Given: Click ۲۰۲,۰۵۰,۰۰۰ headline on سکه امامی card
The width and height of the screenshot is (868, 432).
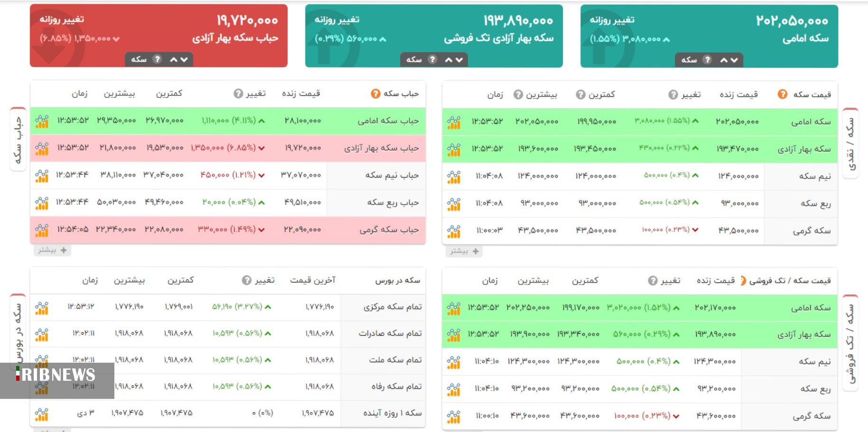Looking at the screenshot, I should coord(792,21).
